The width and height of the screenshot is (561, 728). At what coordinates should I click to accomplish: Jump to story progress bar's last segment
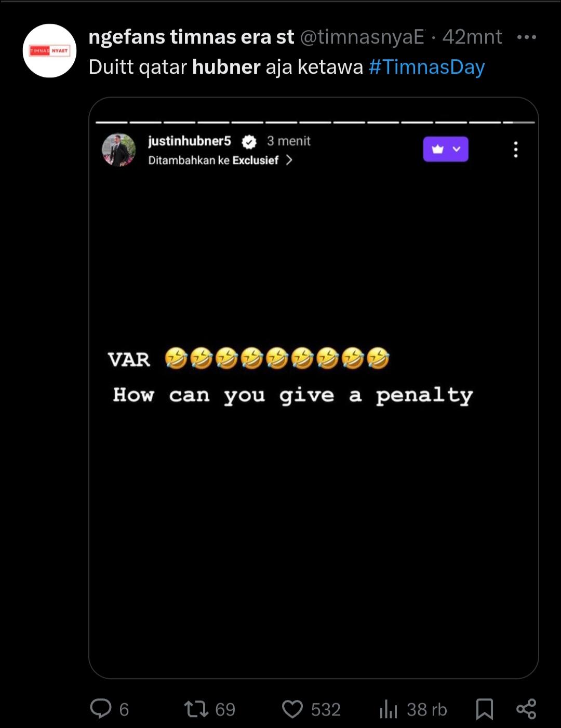[x=518, y=123]
